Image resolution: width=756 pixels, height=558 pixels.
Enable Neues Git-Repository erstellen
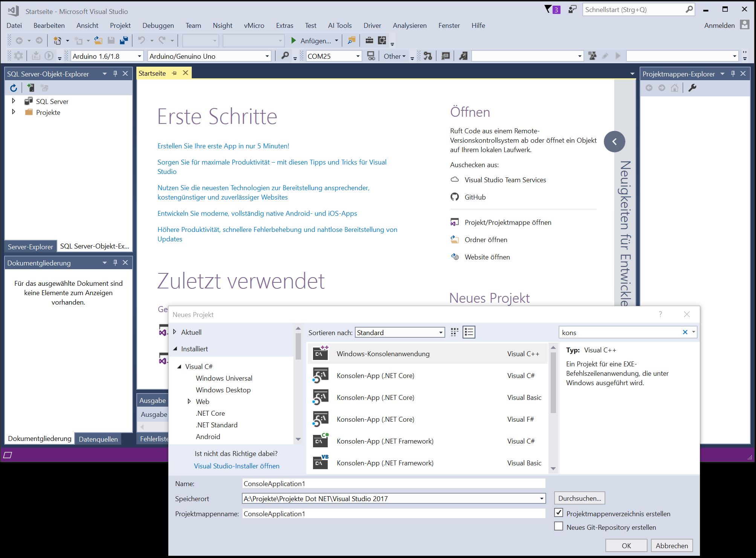[559, 526]
